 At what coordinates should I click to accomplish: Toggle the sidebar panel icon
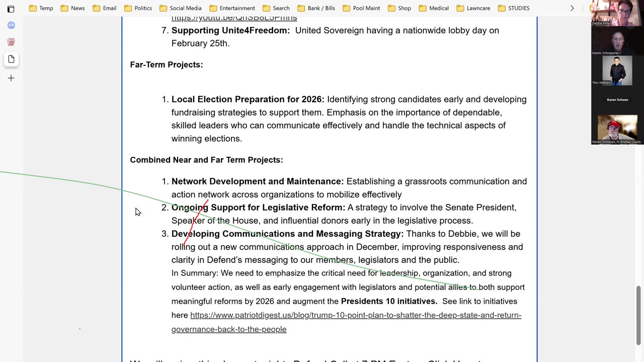tap(11, 9)
